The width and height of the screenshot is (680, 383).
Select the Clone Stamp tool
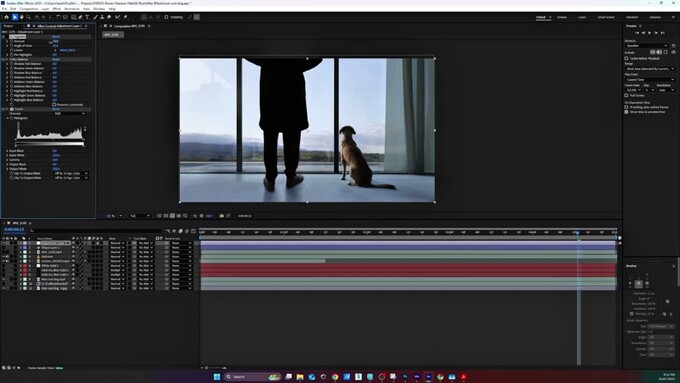coord(102,17)
